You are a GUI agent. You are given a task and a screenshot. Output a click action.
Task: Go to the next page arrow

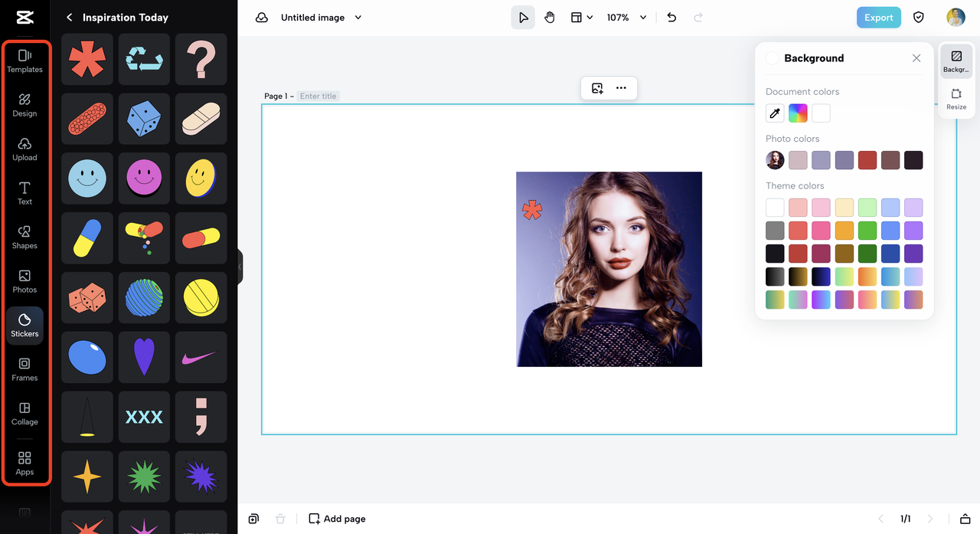click(931, 519)
